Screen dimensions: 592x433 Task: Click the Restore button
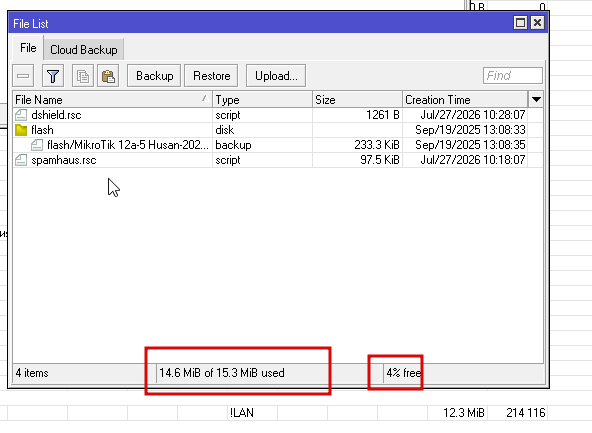click(x=211, y=76)
